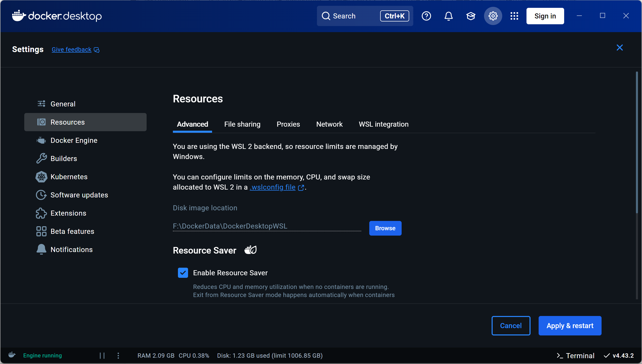Click the Ctrl+K shortcut badge
This screenshot has width=642, height=364.
pos(394,16)
